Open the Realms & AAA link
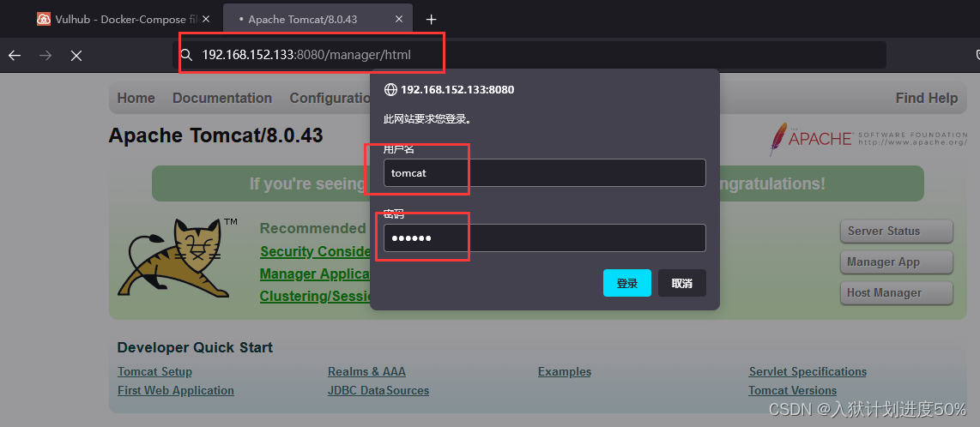Screen dimensions: 980x427 pos(367,371)
